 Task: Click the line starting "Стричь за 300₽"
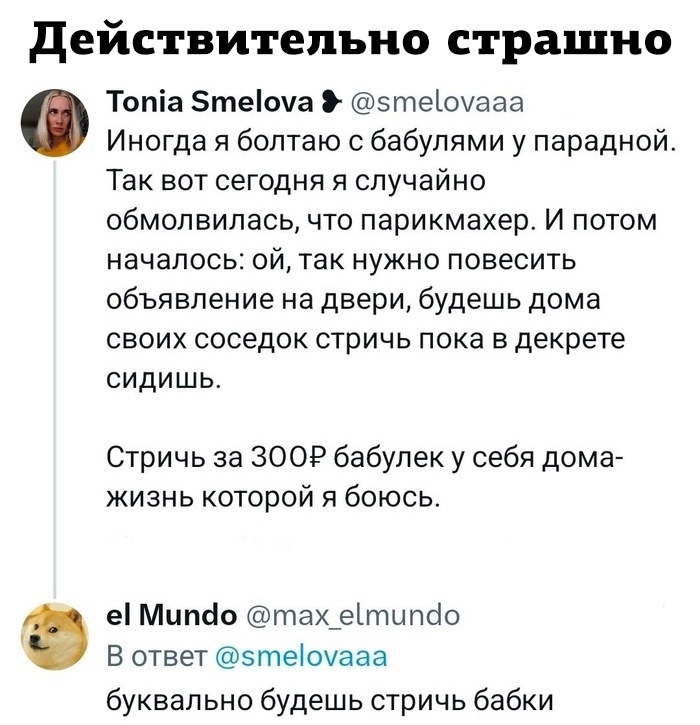click(x=364, y=458)
